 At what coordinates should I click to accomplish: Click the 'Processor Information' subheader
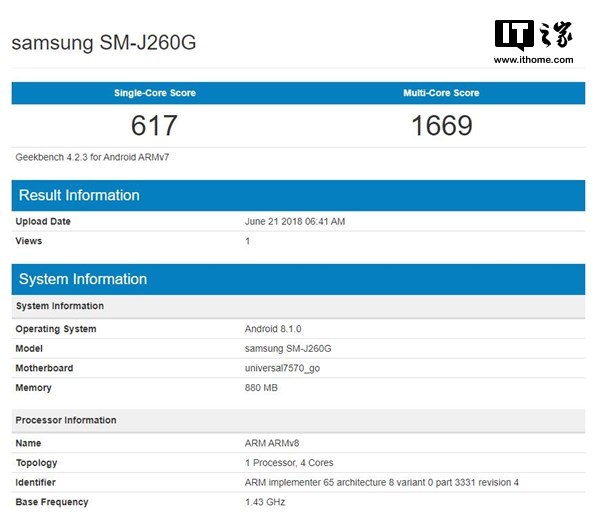(298, 420)
